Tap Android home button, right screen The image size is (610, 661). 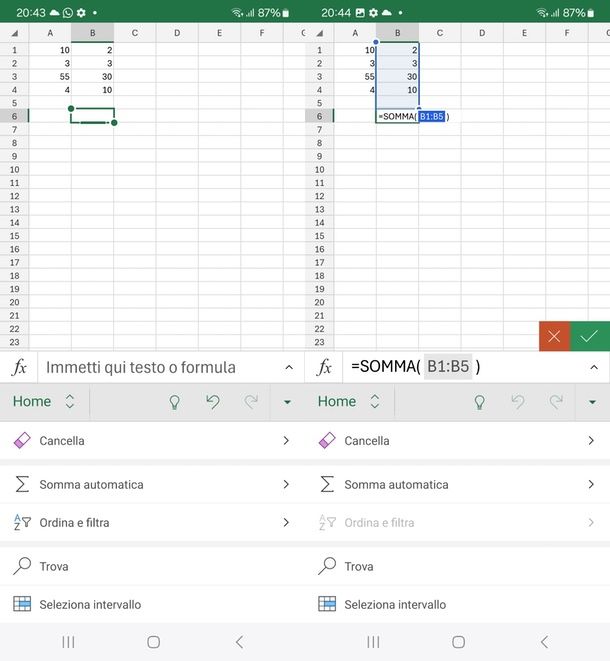pyautogui.click(x=458, y=642)
